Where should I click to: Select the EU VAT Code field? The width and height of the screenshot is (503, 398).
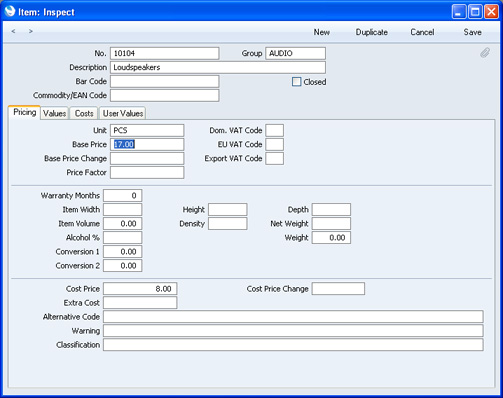tap(275, 144)
